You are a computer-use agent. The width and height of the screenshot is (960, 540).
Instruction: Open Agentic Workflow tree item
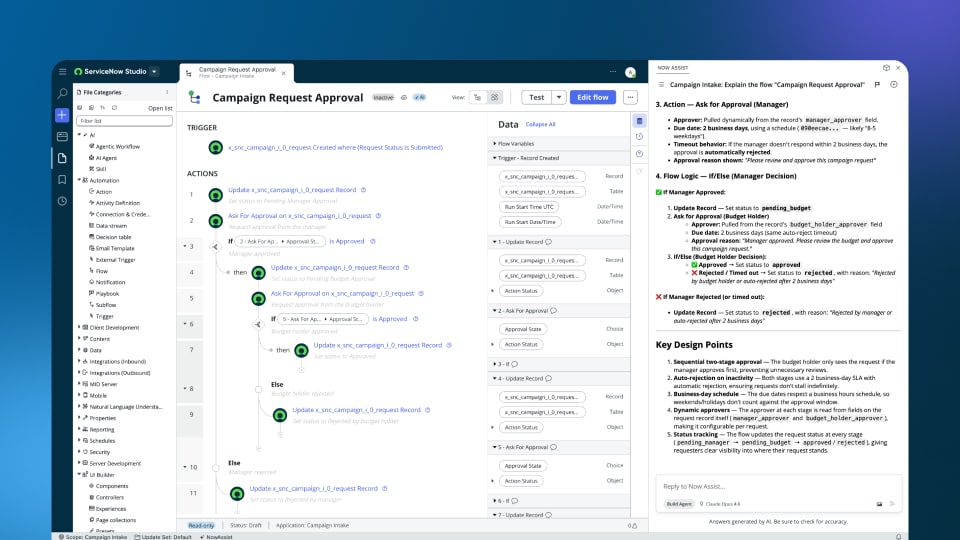[118, 146]
